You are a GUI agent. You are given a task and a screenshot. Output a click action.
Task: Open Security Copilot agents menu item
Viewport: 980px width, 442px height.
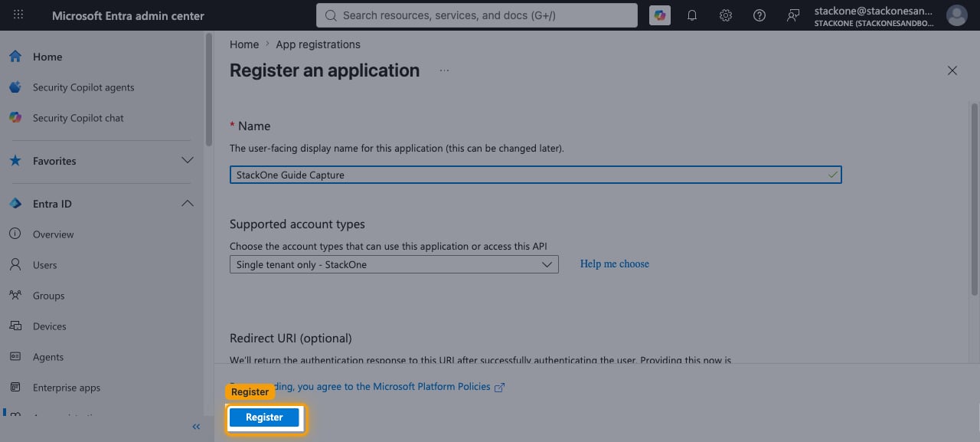pyautogui.click(x=83, y=87)
